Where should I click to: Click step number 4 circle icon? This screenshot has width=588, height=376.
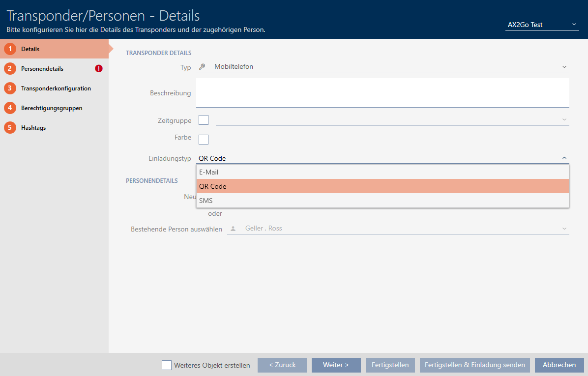tap(10, 108)
